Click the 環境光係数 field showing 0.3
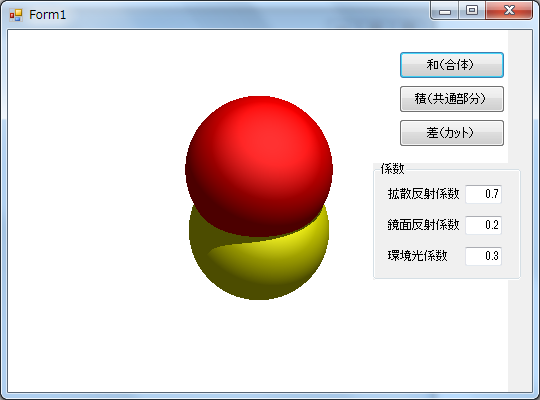Image resolution: width=540 pixels, height=400 pixels. point(484,256)
